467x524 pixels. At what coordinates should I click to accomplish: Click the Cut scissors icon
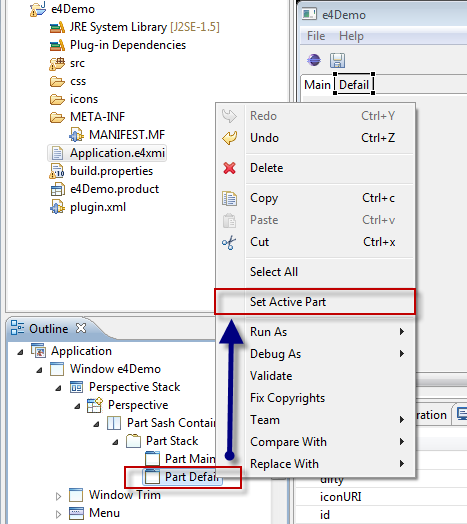click(229, 242)
